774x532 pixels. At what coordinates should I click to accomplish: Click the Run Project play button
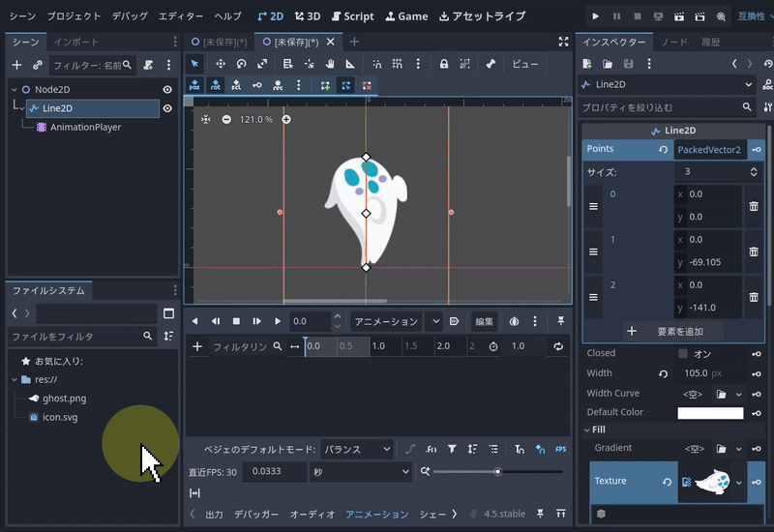[x=595, y=16]
